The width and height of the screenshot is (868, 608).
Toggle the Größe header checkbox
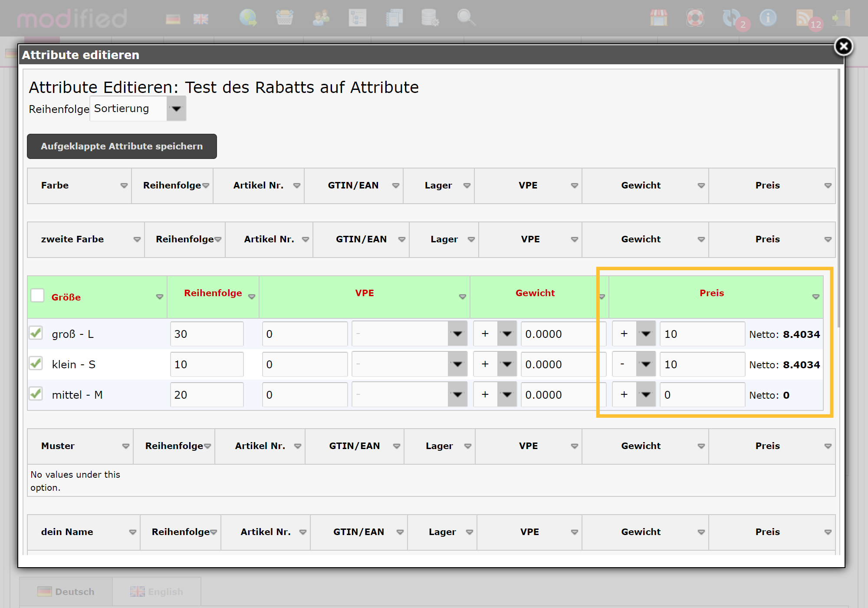[x=37, y=296]
